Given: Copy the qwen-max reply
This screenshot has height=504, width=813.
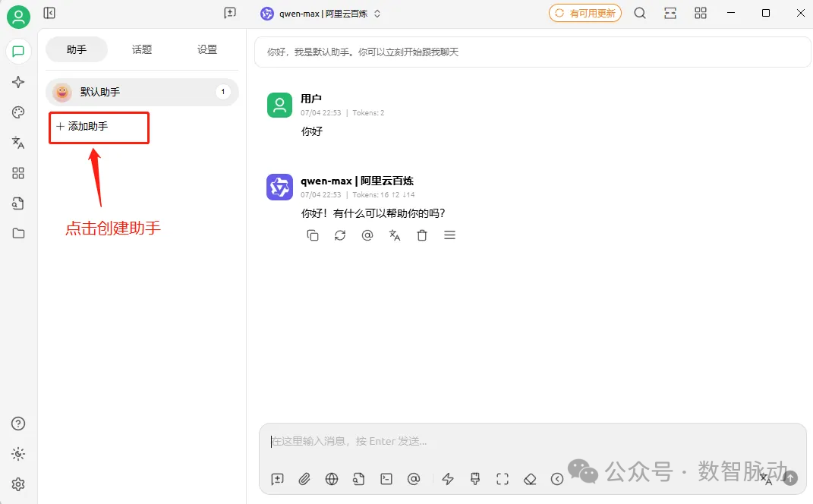Looking at the screenshot, I should click(313, 235).
